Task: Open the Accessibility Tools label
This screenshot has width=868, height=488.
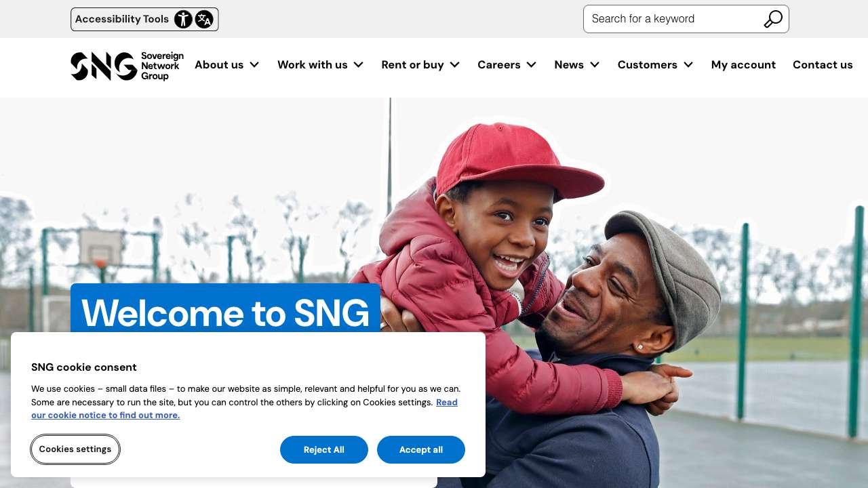Action: pyautogui.click(x=122, y=19)
